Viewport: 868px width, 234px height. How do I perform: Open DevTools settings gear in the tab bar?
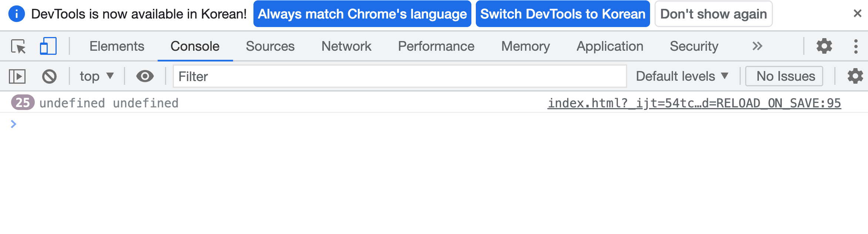824,46
